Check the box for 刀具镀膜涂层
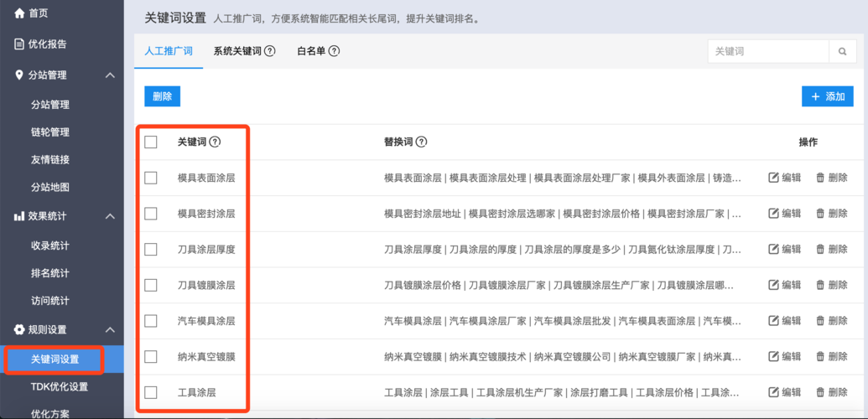Screen dimensions: 868x419 (151, 285)
